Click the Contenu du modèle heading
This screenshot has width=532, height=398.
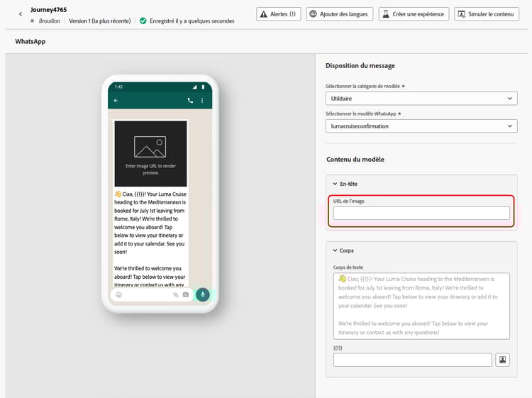355,159
